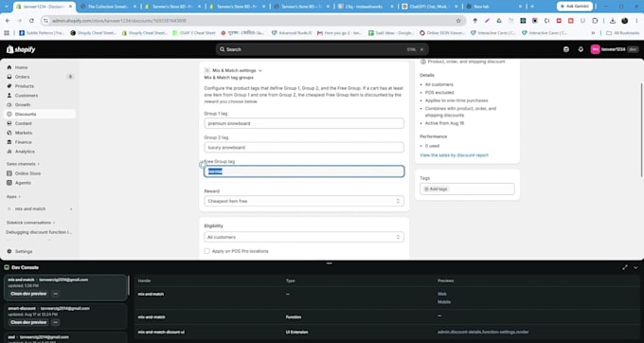The width and height of the screenshot is (644, 343).
Task: Click the Ask Gemini button
Action: [575, 7]
